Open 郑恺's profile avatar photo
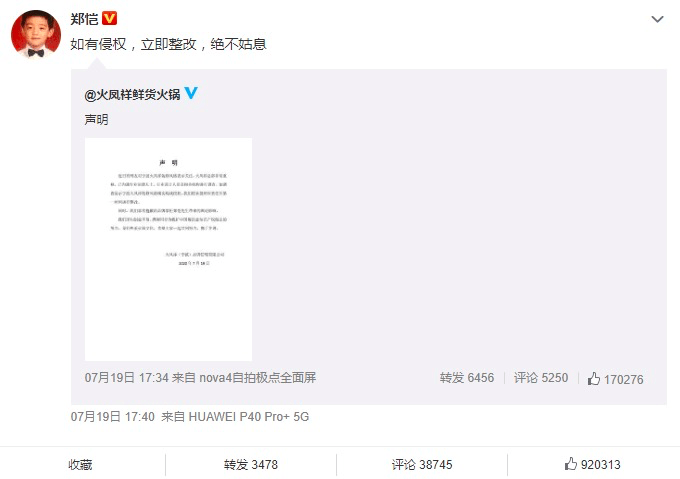Viewport: 680px width, 479px height. (x=36, y=34)
